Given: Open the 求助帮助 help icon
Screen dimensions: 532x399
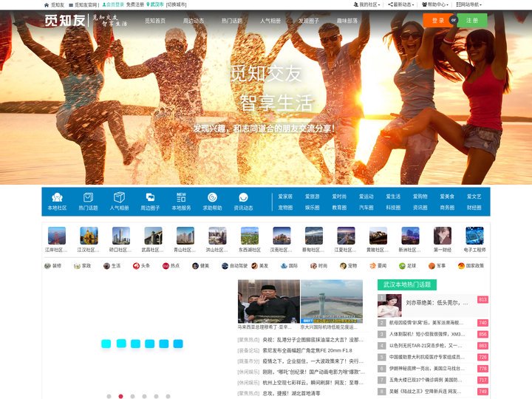Looking at the screenshot, I should point(212,197).
